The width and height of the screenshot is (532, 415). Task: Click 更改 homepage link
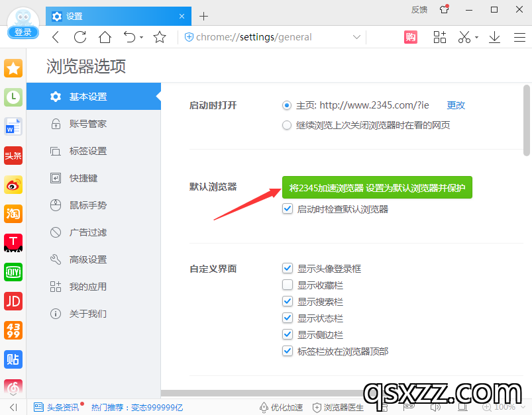click(x=456, y=105)
